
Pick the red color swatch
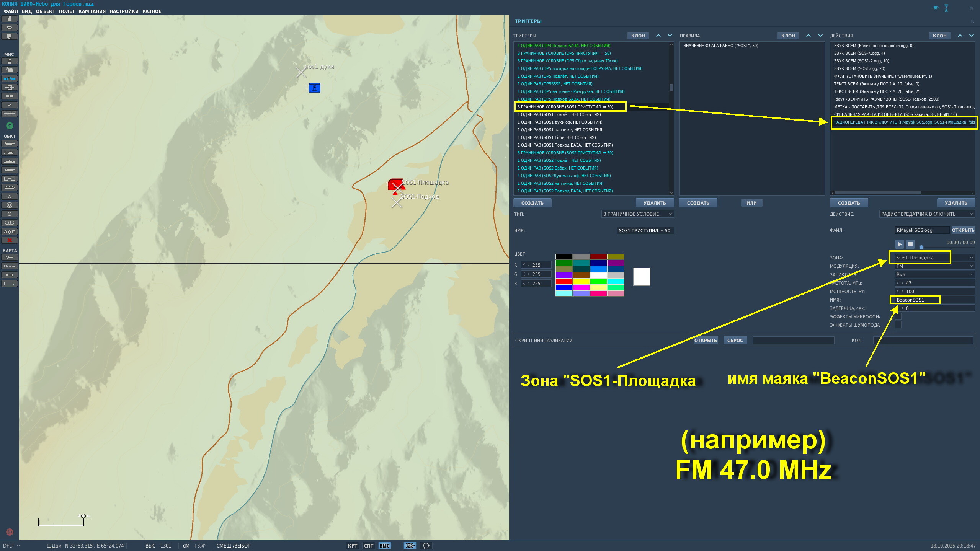(x=563, y=281)
